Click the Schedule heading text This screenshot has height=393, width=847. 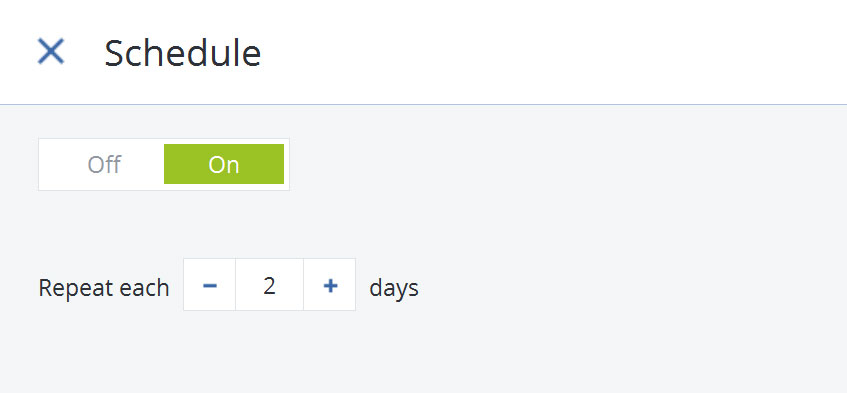click(x=183, y=53)
